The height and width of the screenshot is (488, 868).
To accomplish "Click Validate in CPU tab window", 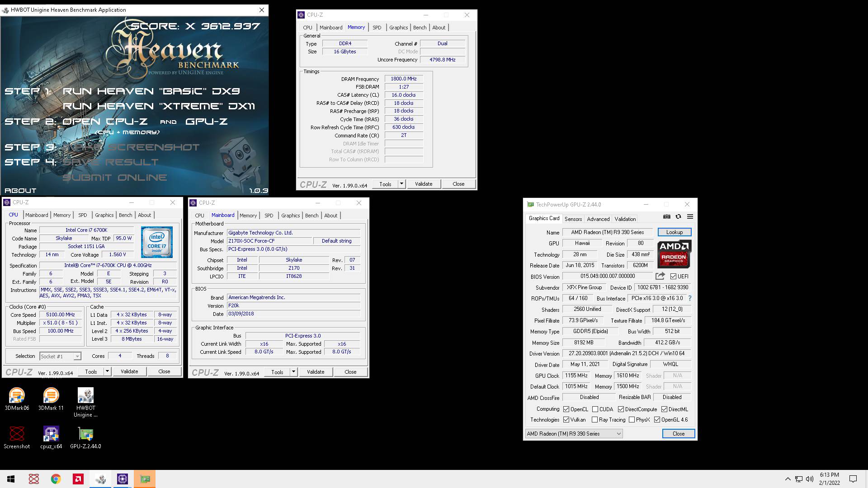I will 129,371.
